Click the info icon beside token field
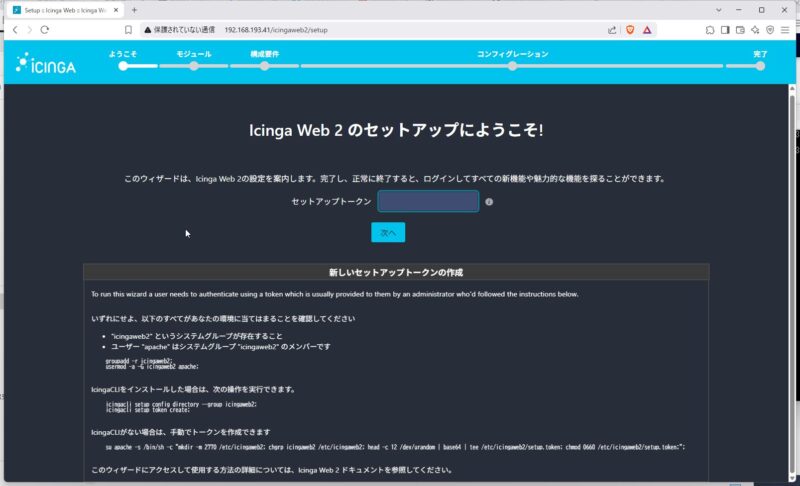Screen dimensions: 800x486 coord(489,202)
